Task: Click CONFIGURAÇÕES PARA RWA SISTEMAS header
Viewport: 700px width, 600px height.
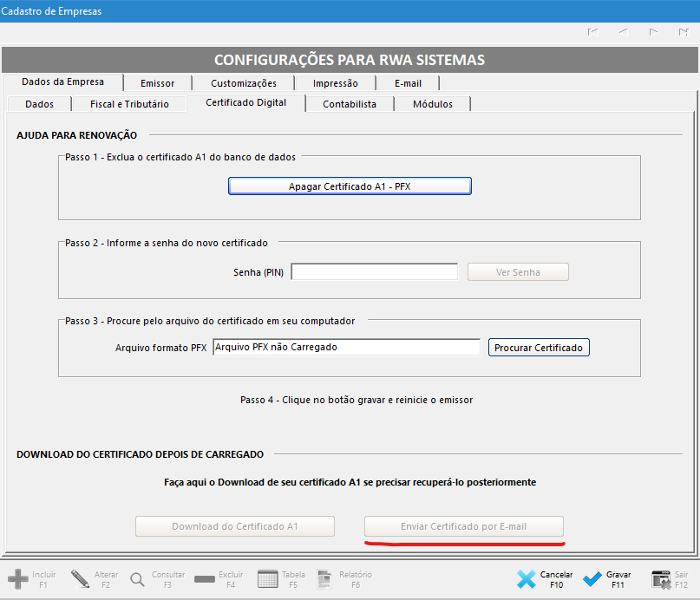Action: coord(350,60)
